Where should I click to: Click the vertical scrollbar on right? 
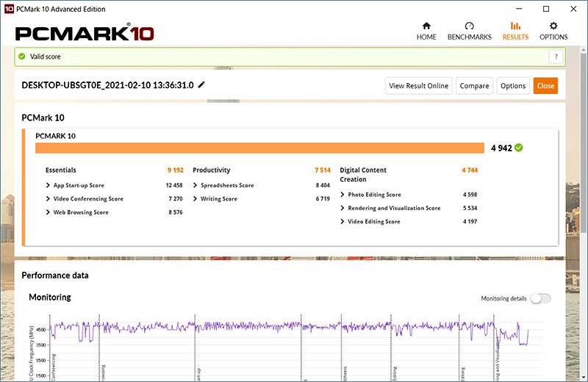point(583,184)
